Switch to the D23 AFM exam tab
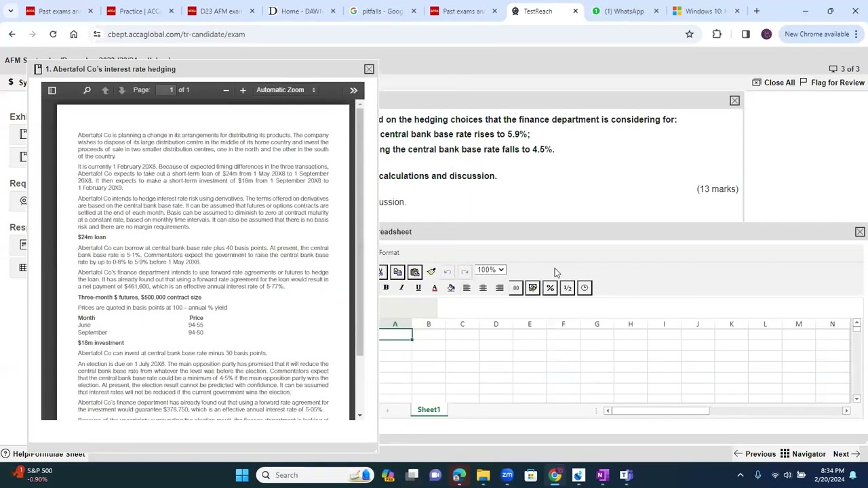Image resolution: width=868 pixels, height=488 pixels. tap(221, 11)
